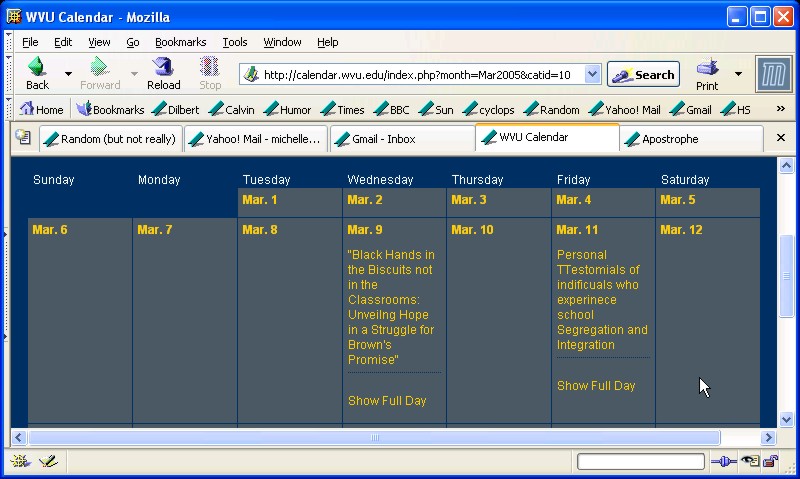
Task: Open the Print options dropdown arrow
Action: click(x=738, y=74)
